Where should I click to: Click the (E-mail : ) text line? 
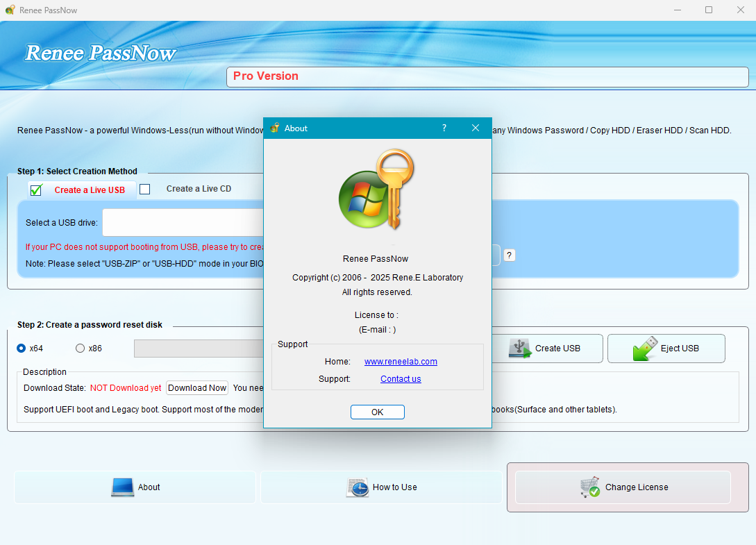click(377, 329)
